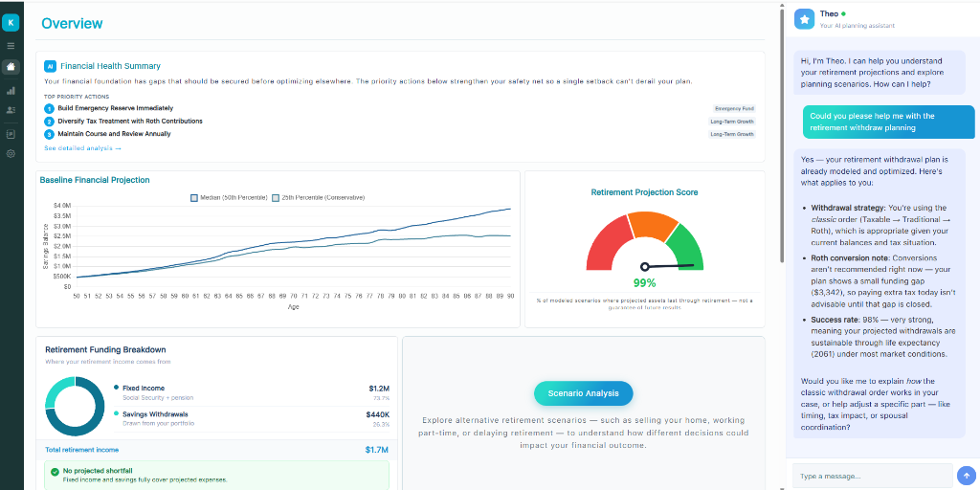Click the Scenario Analysis button
This screenshot has width=980, height=490.
click(583, 393)
